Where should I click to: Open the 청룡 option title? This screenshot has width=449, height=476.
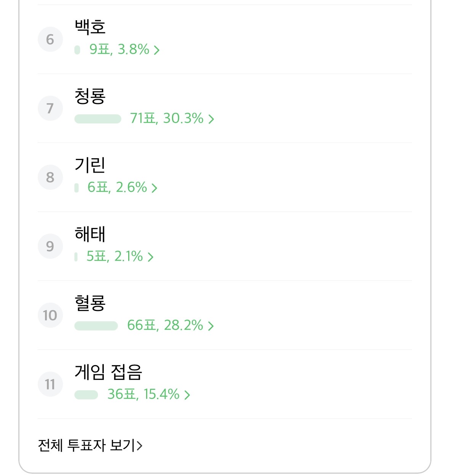[x=90, y=96]
